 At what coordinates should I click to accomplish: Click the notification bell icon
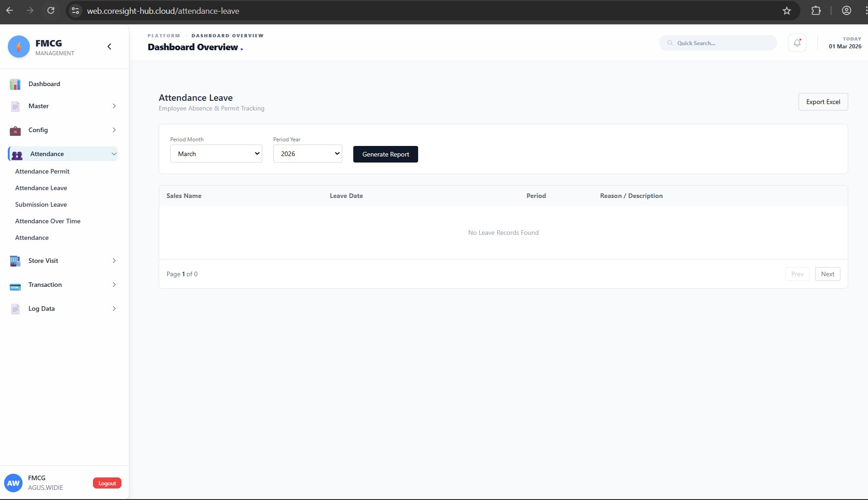coord(797,43)
